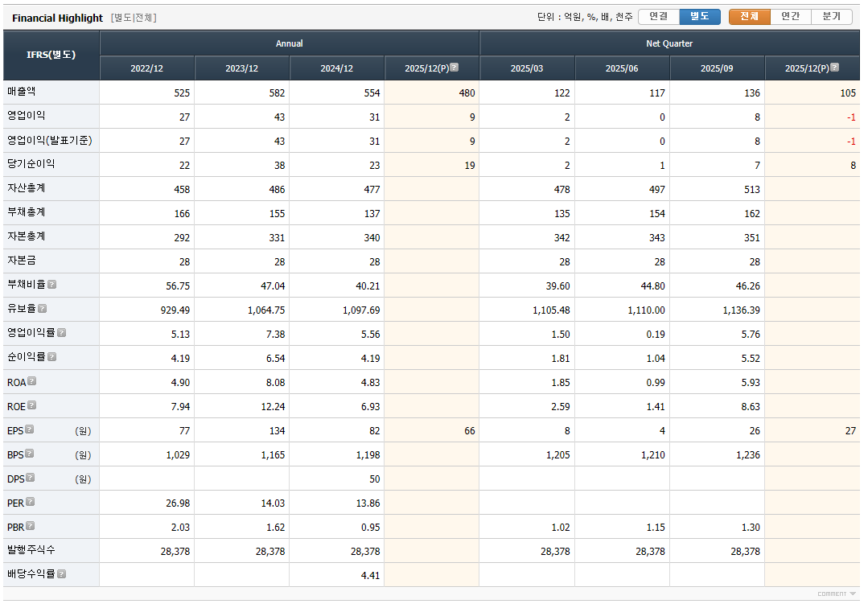Click the Financial Highlight title
The height and width of the screenshot is (604, 868).
click(58, 18)
